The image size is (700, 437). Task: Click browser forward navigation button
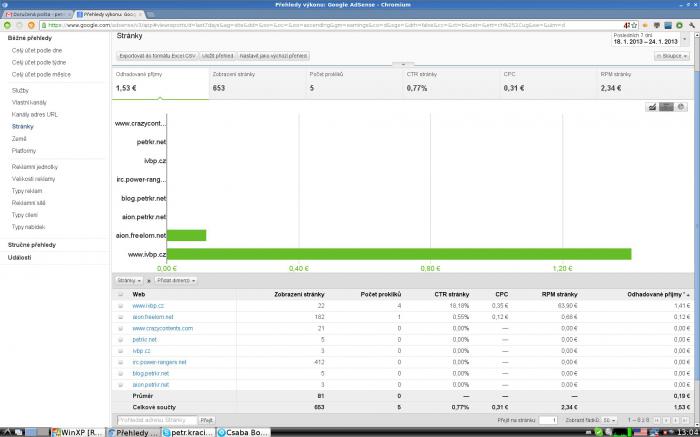19,25
